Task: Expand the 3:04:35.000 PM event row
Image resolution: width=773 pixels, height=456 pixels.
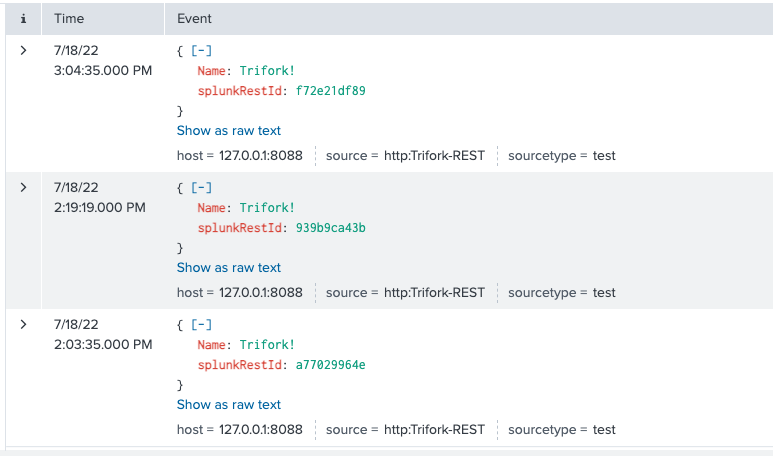Action: (x=23, y=50)
